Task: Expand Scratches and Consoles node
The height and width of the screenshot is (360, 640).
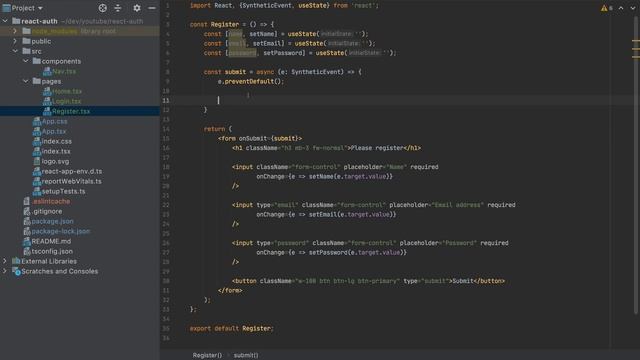Action: point(5,271)
